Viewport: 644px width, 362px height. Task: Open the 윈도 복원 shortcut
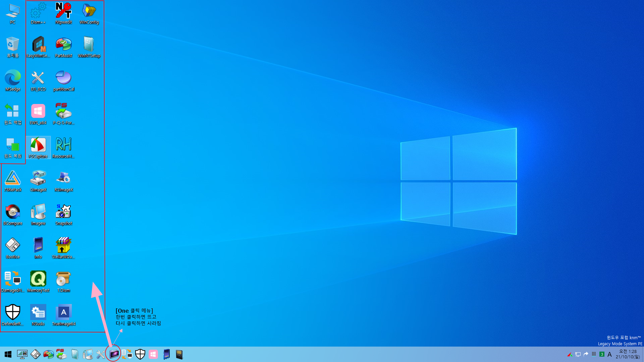[13, 148]
